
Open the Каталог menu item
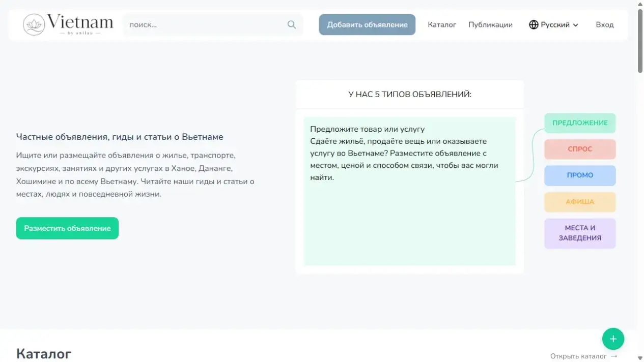442,24
